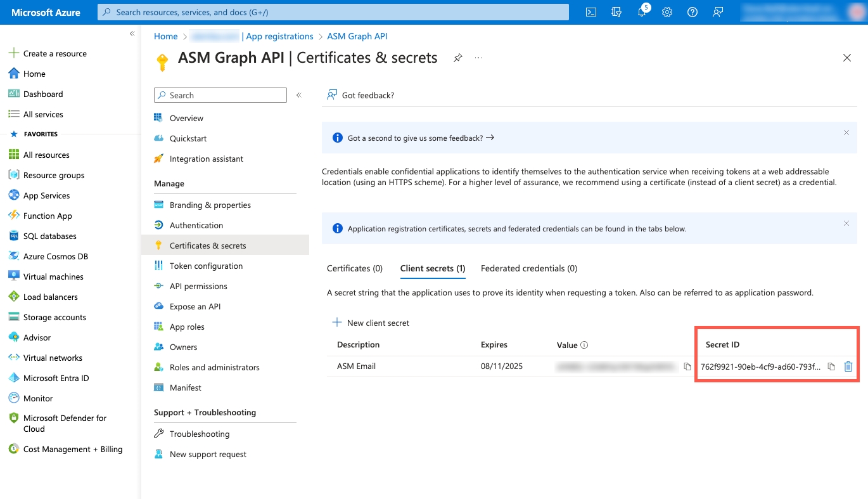Open Microsoft Entra ID from favorites
The height and width of the screenshot is (499, 868).
56,378
